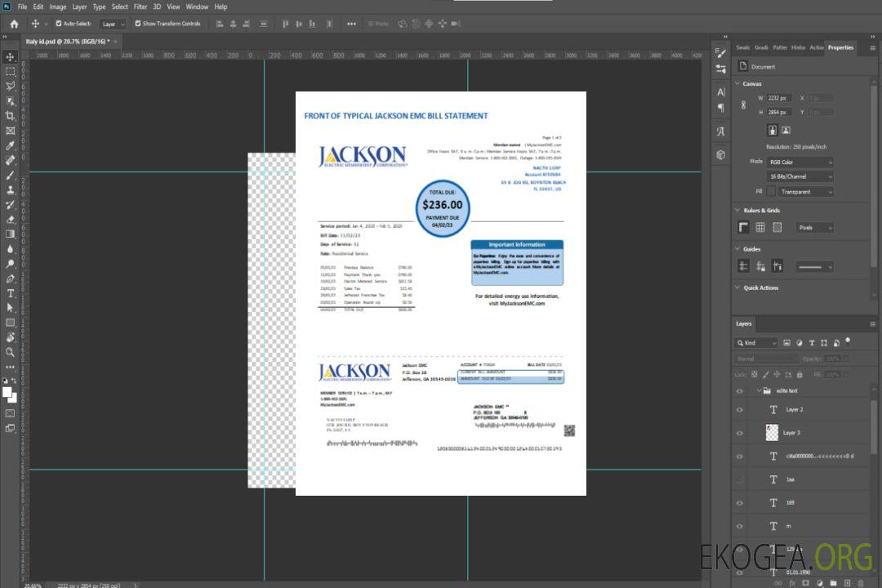Open the Window menu

tap(197, 7)
